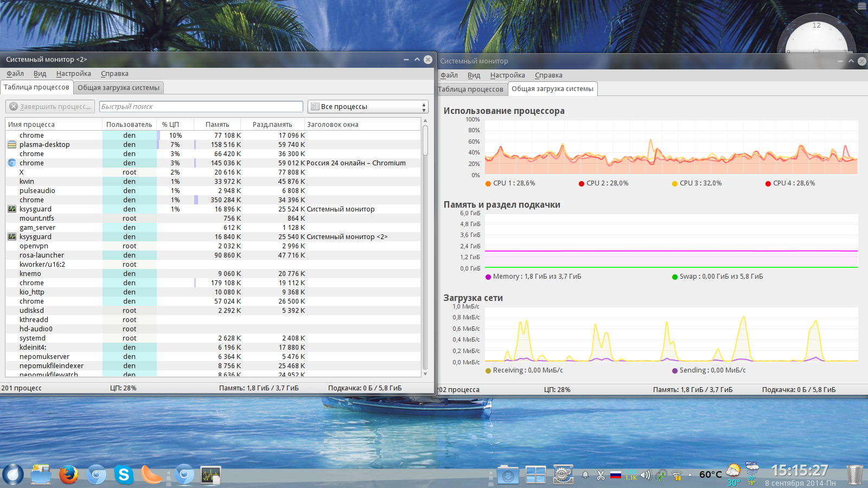Open the ROSA launcher start button
Screen dimensions: 868x488
click(x=13, y=474)
